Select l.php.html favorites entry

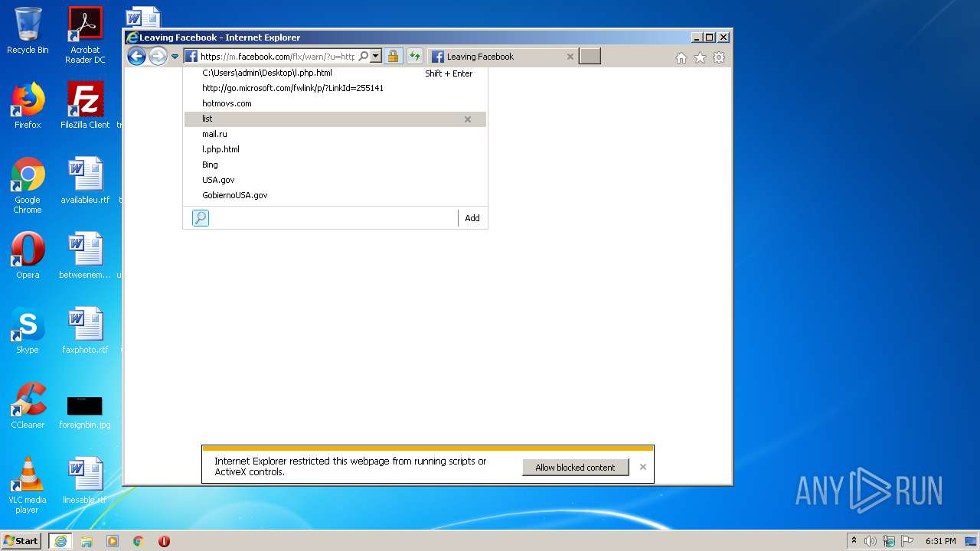point(335,149)
